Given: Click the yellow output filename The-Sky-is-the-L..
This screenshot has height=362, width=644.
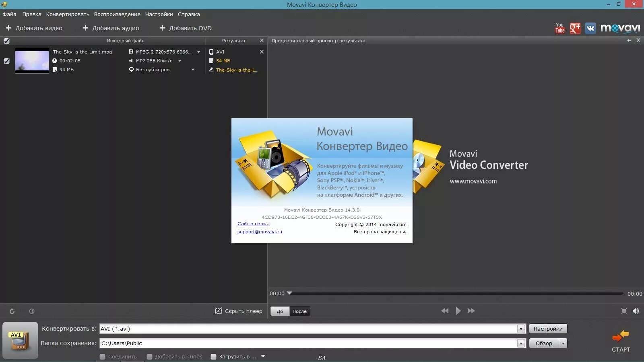Looking at the screenshot, I should tap(236, 70).
